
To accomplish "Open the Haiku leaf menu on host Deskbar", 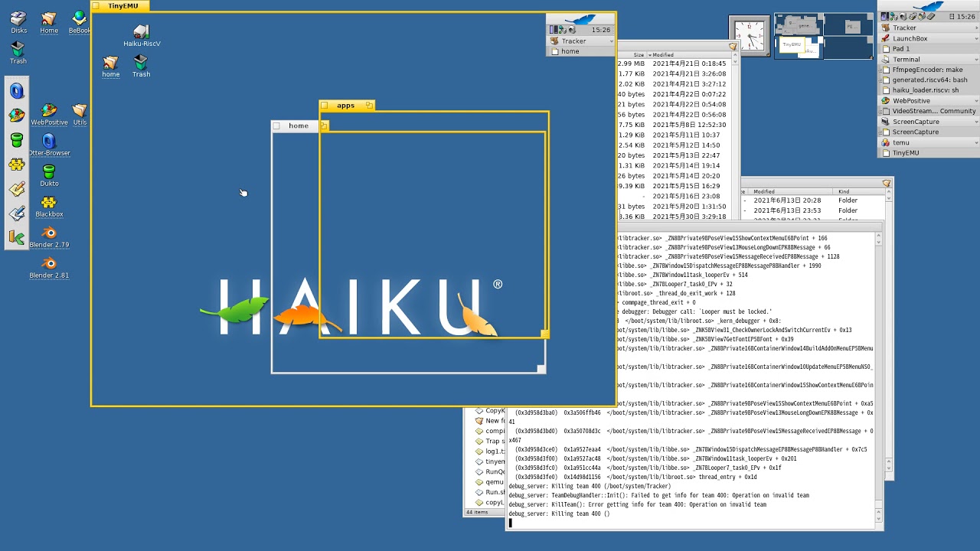I will 928,5.
